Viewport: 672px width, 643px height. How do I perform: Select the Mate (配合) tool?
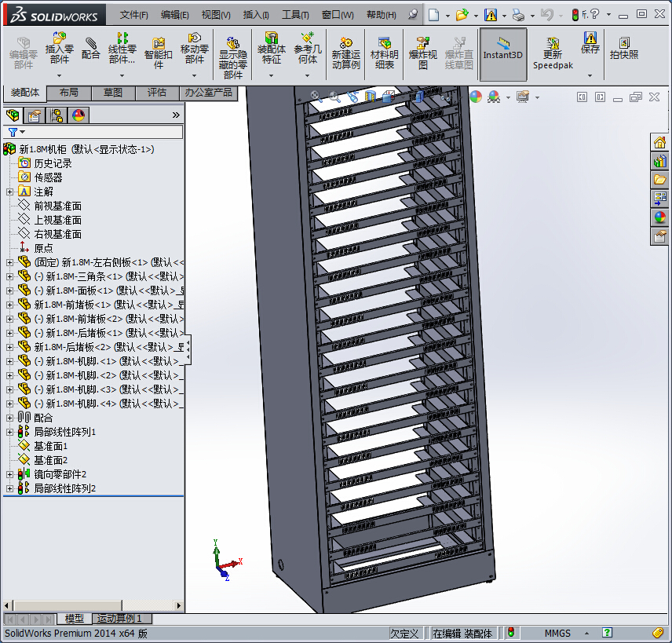[x=90, y=49]
